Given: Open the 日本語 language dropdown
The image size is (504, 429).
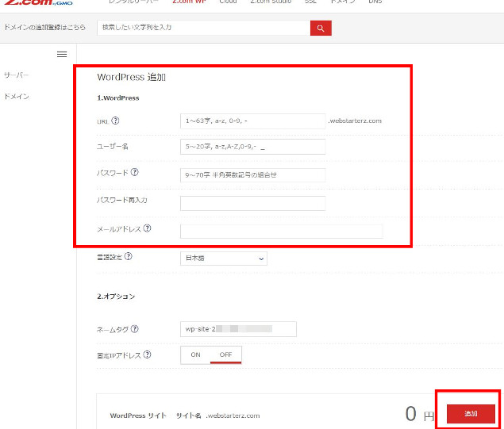Looking at the screenshot, I should pos(223,259).
